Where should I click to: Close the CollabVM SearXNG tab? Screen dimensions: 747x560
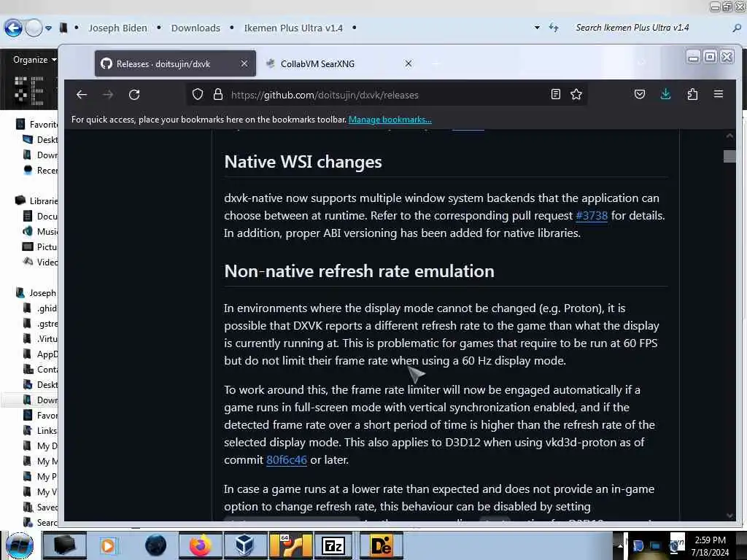pos(409,63)
